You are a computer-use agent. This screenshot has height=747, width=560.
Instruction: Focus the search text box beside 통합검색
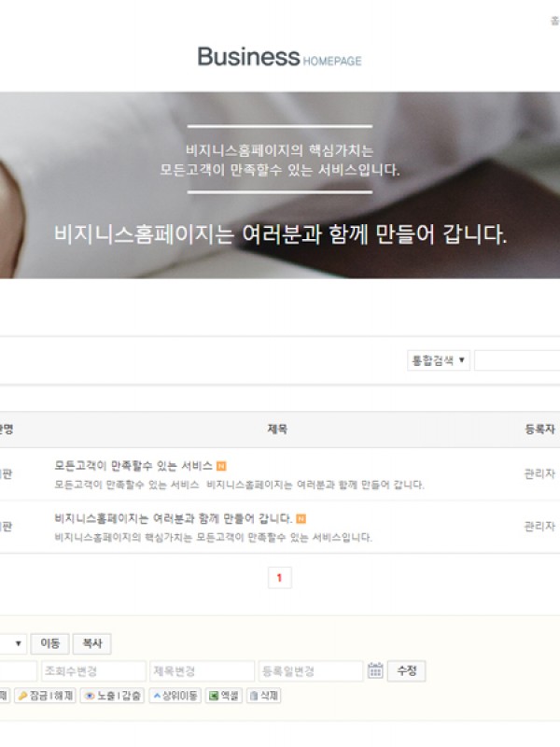(517, 360)
